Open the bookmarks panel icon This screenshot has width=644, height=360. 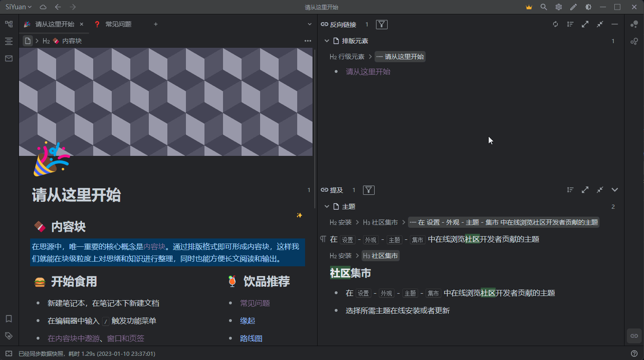(9, 319)
